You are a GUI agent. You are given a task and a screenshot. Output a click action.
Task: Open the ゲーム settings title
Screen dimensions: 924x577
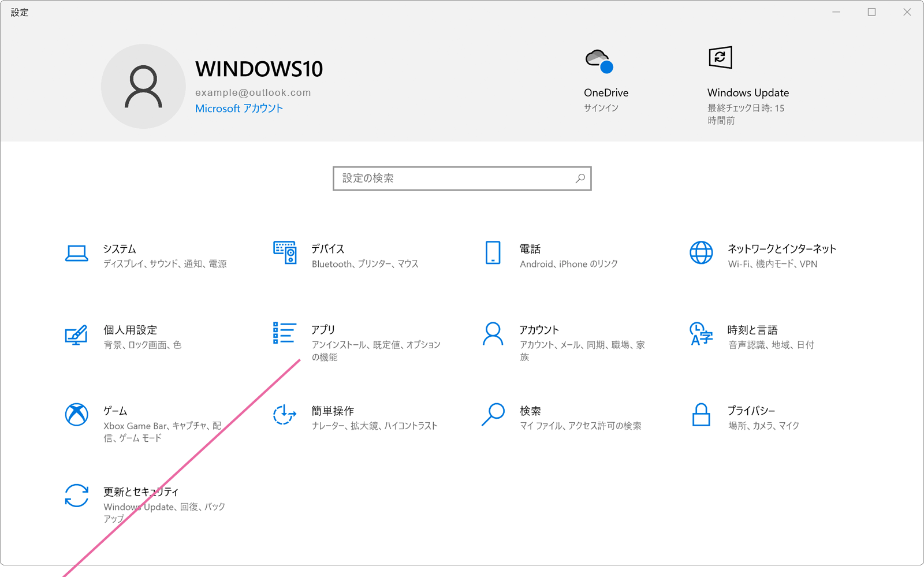point(115,411)
